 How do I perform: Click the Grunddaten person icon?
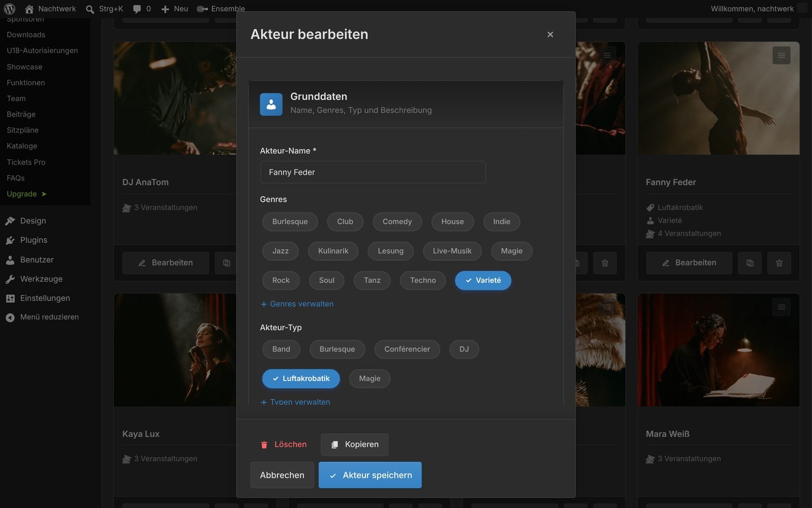click(271, 104)
